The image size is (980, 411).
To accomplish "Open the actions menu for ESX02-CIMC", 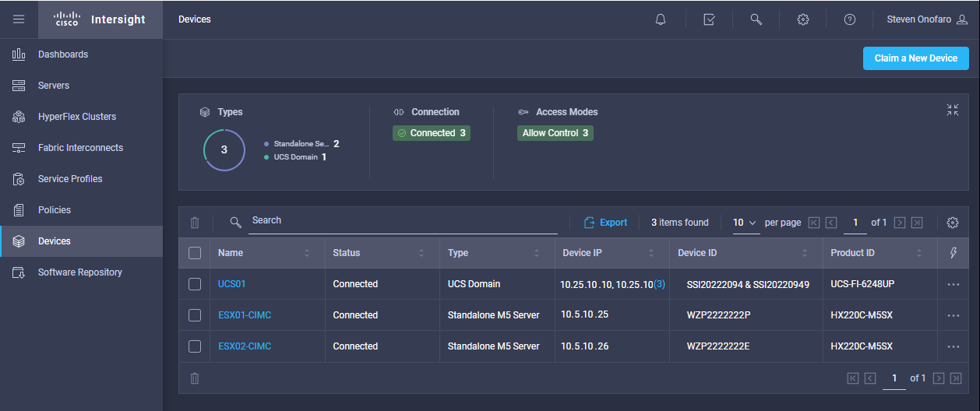I will click(x=953, y=346).
